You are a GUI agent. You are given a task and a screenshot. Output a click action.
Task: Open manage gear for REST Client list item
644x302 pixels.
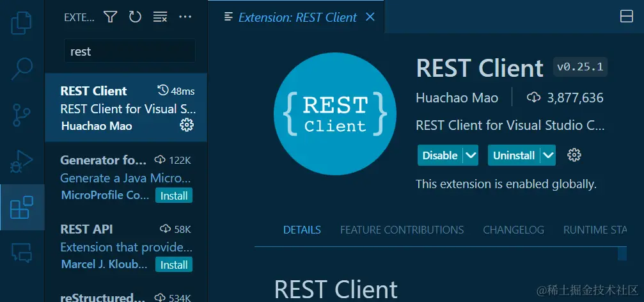point(187,125)
